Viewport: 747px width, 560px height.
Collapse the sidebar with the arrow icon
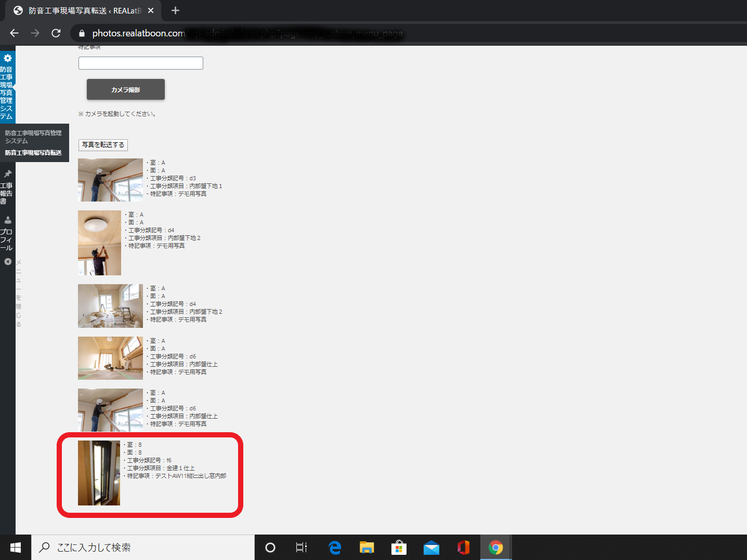coord(8,261)
